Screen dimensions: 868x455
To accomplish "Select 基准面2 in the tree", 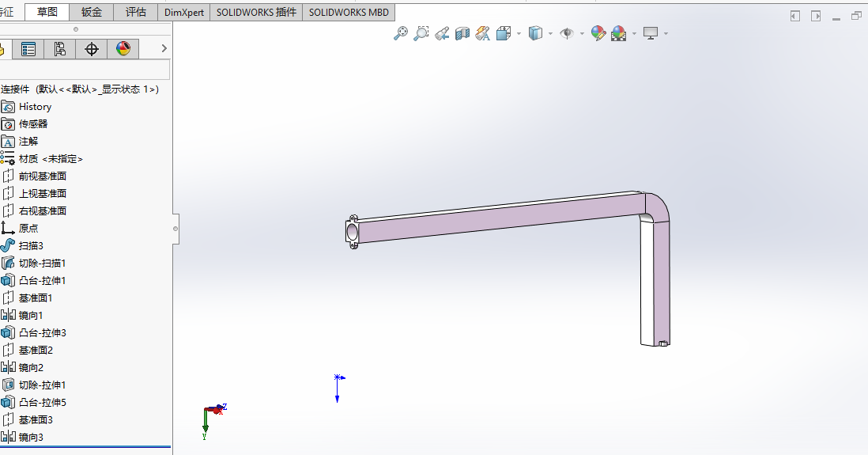I will pos(36,351).
